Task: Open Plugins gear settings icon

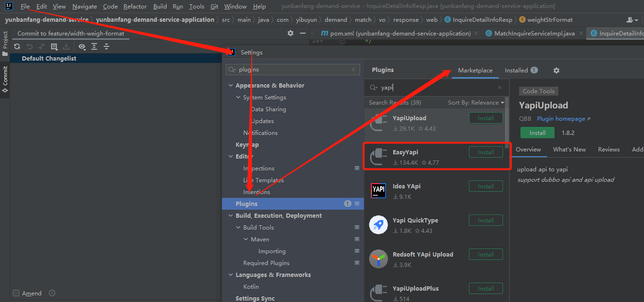Action: pos(556,70)
